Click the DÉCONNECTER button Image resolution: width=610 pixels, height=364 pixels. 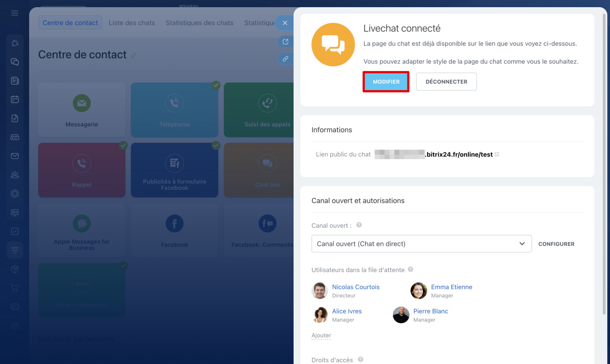pyautogui.click(x=446, y=81)
